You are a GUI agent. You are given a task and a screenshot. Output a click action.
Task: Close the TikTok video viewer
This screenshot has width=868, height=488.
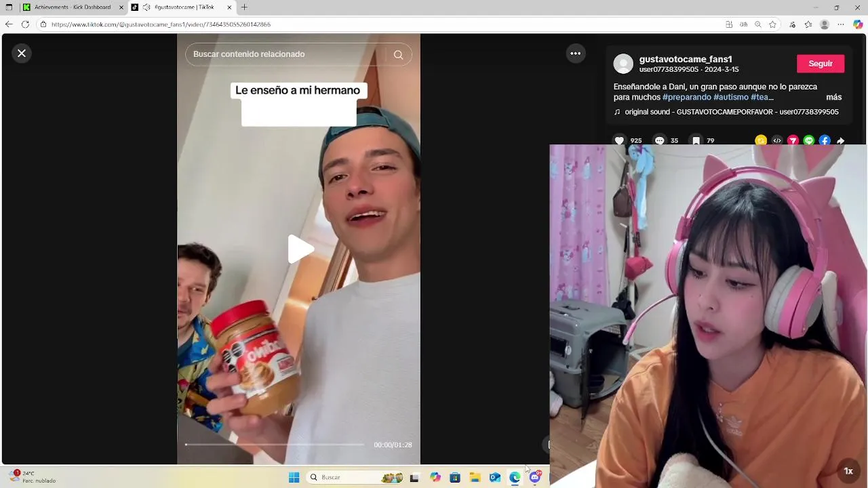click(22, 53)
